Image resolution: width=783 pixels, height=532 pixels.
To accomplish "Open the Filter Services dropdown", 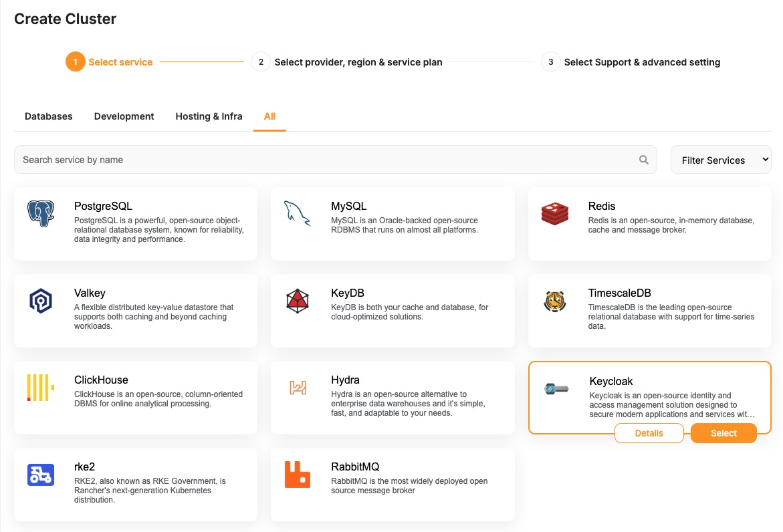I will click(721, 160).
